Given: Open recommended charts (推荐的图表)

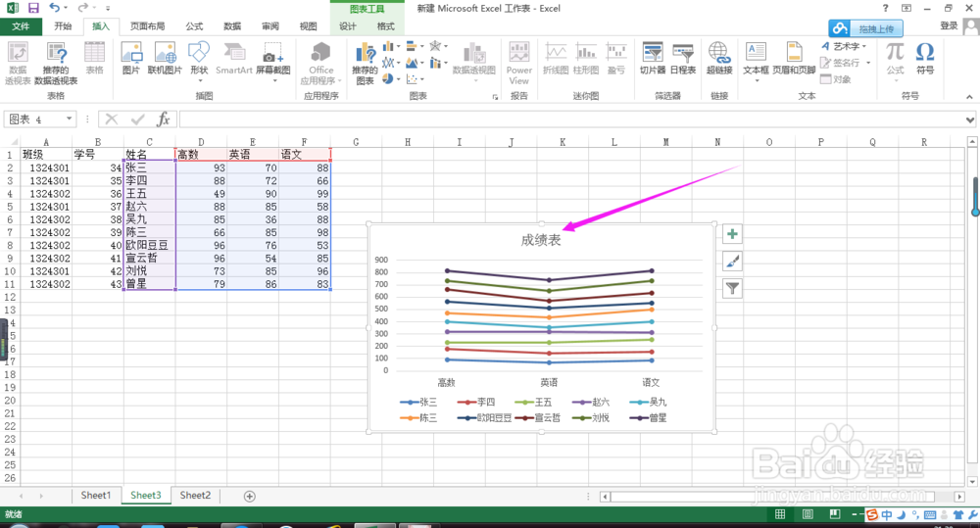Looking at the screenshot, I should pos(365,64).
